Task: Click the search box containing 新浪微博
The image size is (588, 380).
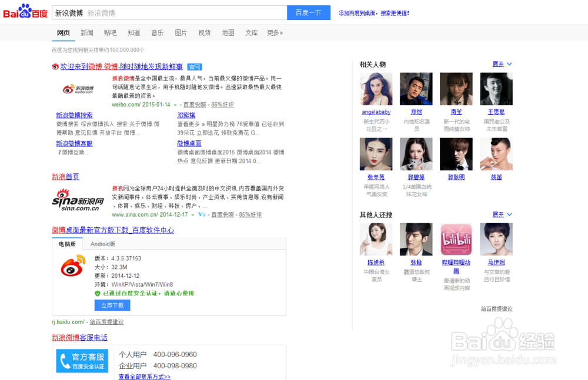Action: coord(169,13)
